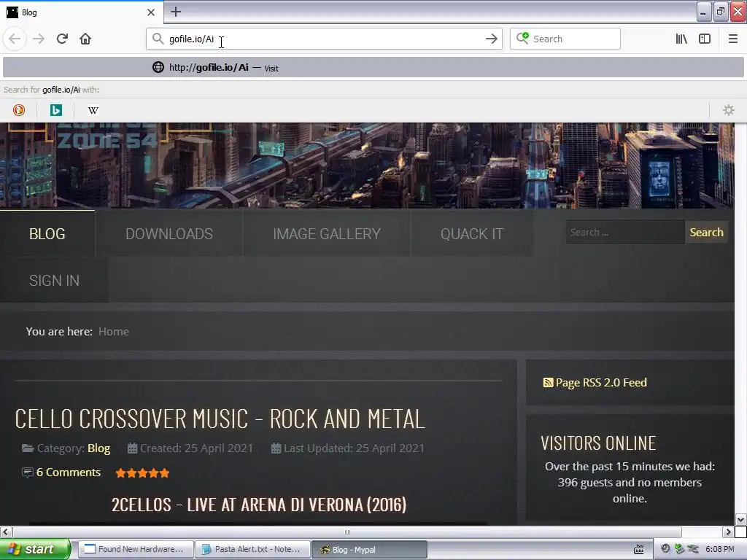Go back using the browser back arrow

coord(15,39)
